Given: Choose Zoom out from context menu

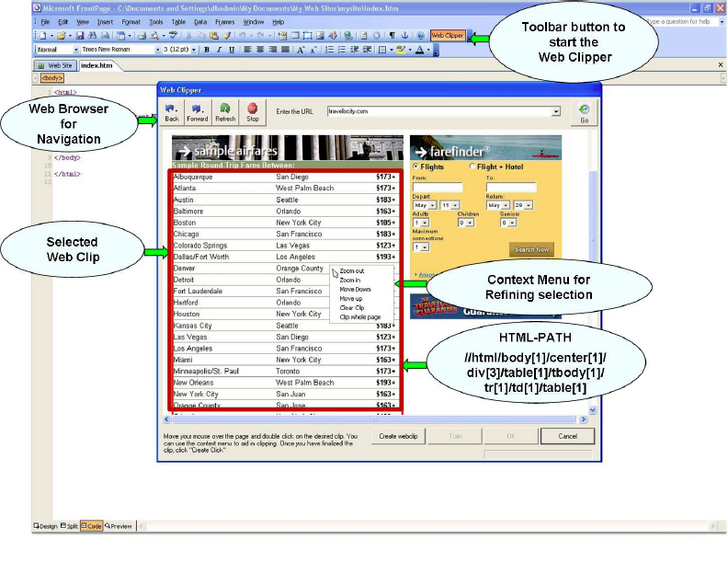Looking at the screenshot, I should 351,270.
